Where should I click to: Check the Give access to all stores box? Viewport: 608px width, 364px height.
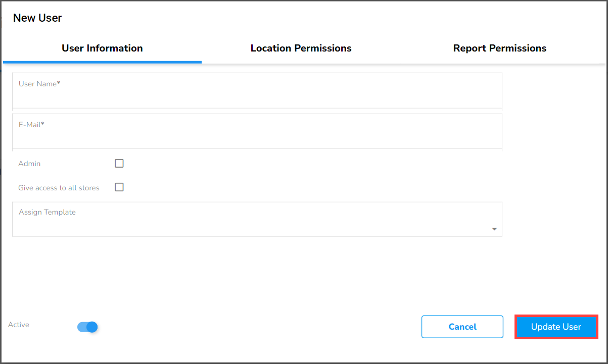(119, 187)
